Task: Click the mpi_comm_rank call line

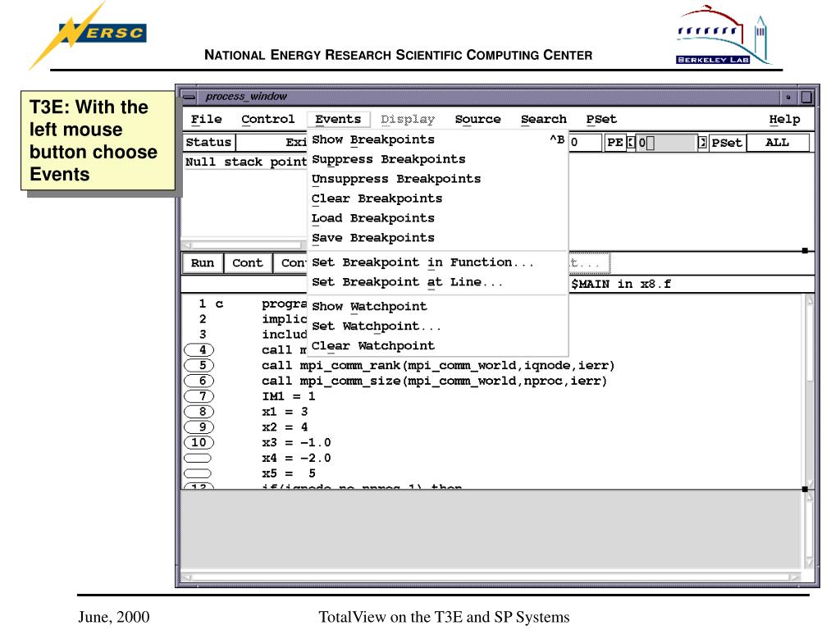Action: (x=438, y=365)
